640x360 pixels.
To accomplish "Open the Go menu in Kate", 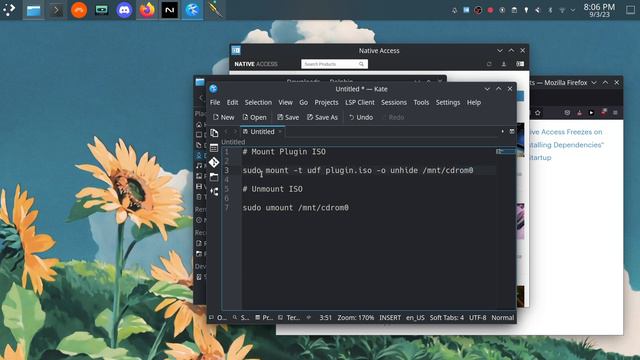I will pyautogui.click(x=303, y=102).
